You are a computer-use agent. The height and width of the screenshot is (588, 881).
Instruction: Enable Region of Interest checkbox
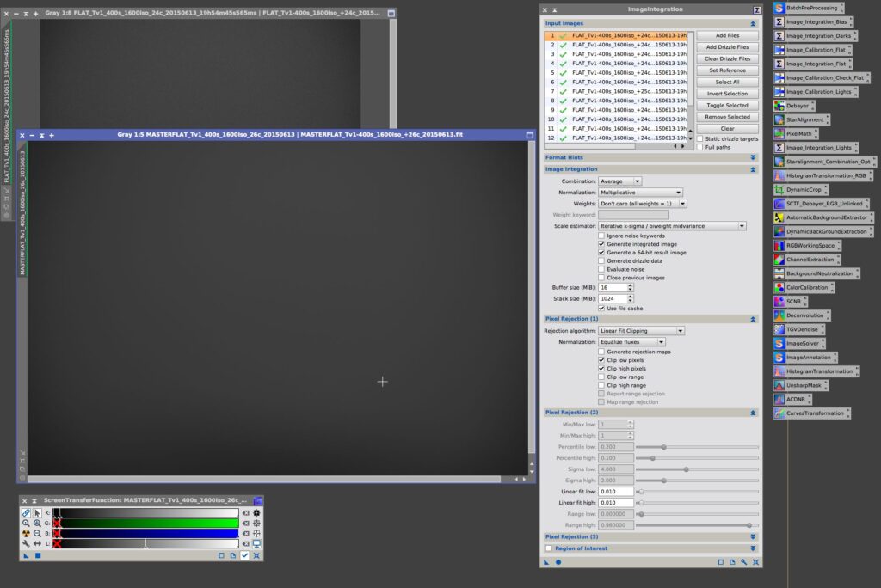click(x=549, y=548)
